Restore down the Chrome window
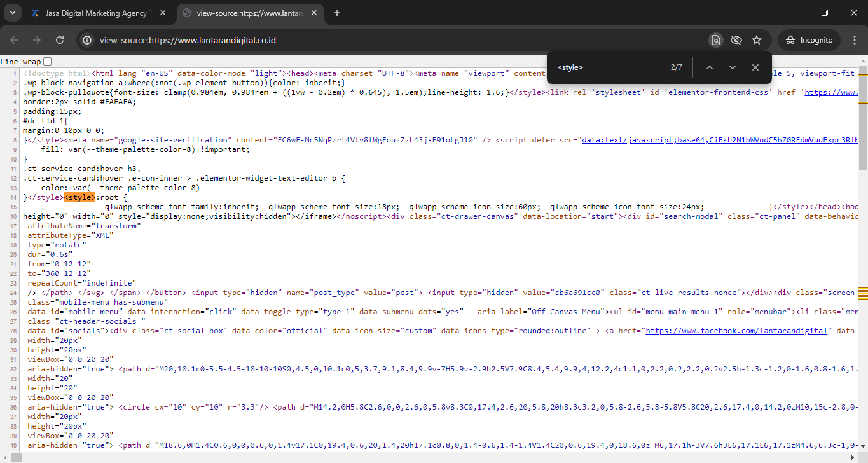The image size is (868, 463). tap(825, 13)
